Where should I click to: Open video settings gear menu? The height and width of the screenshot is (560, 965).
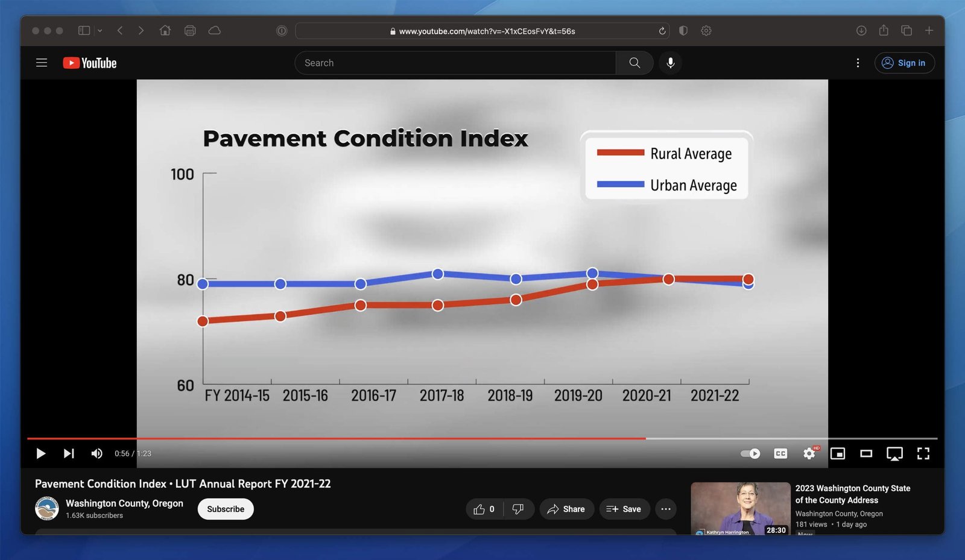click(x=809, y=453)
